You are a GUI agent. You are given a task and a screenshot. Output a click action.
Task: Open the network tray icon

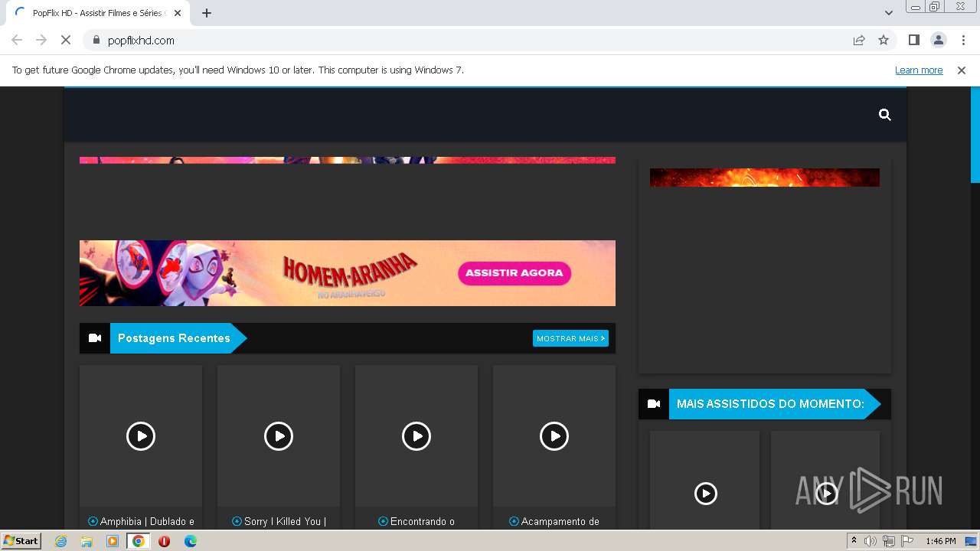click(x=889, y=541)
